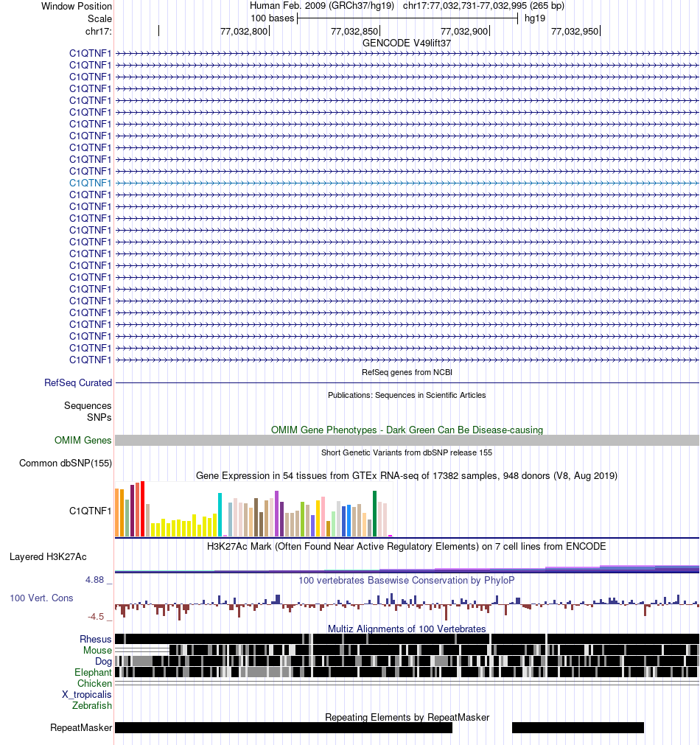700x745 pixels.
Task: Click the bright purple bar in GTEx chart
Action: 276,514
